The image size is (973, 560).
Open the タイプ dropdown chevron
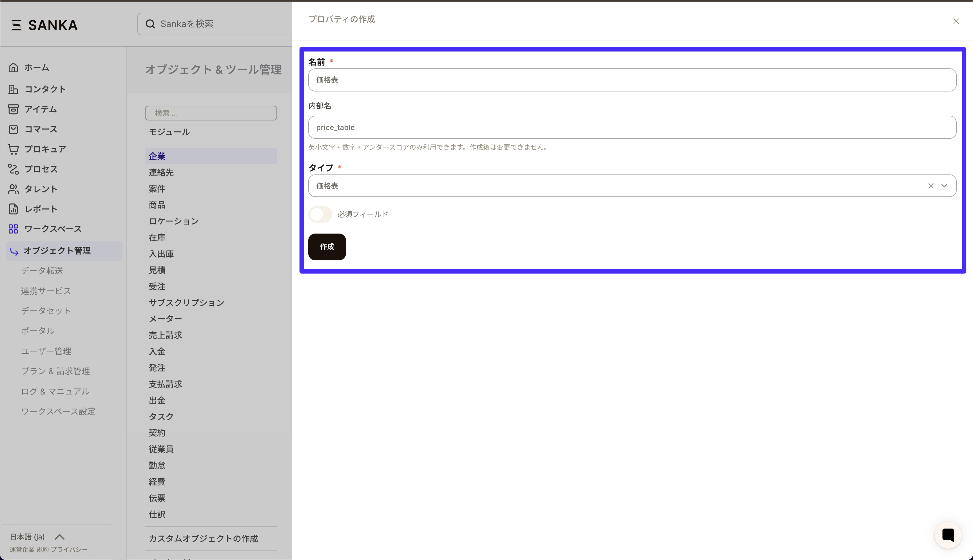point(945,186)
